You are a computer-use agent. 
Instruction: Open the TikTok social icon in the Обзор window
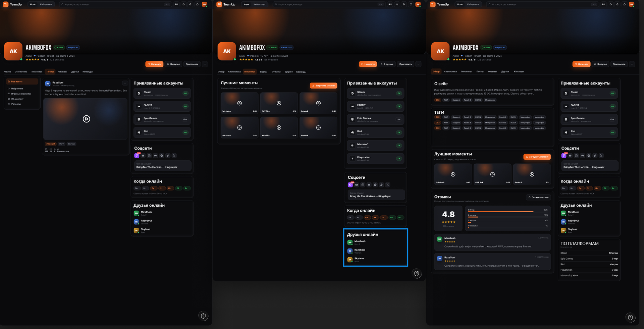[595, 156]
